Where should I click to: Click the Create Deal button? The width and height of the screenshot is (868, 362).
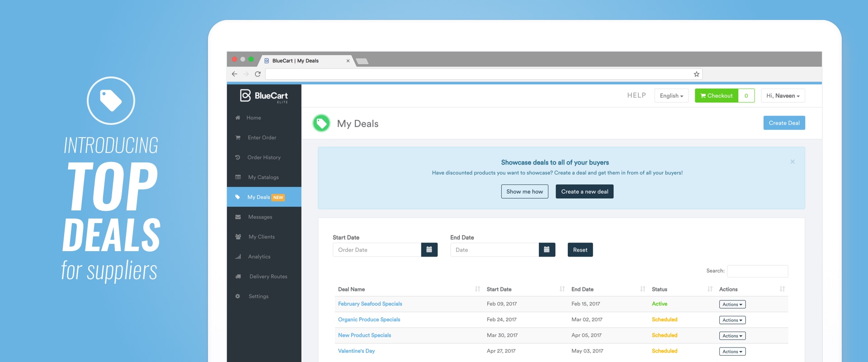[x=784, y=123]
